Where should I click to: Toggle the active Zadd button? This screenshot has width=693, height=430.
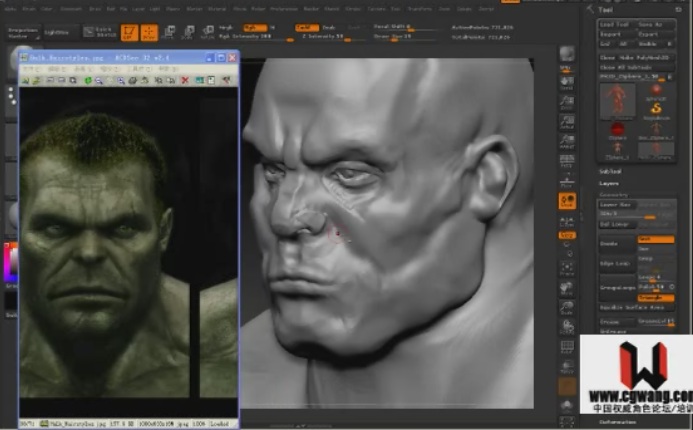click(x=307, y=27)
